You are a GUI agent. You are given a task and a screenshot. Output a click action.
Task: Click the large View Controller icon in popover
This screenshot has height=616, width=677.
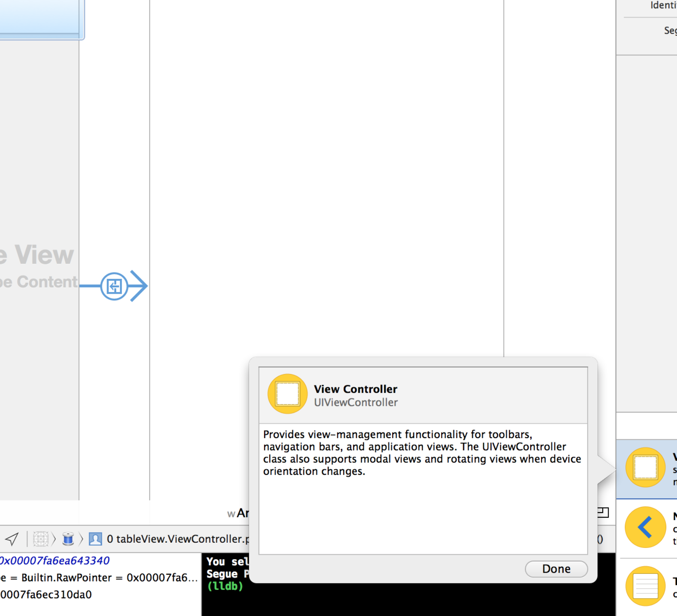[287, 394]
